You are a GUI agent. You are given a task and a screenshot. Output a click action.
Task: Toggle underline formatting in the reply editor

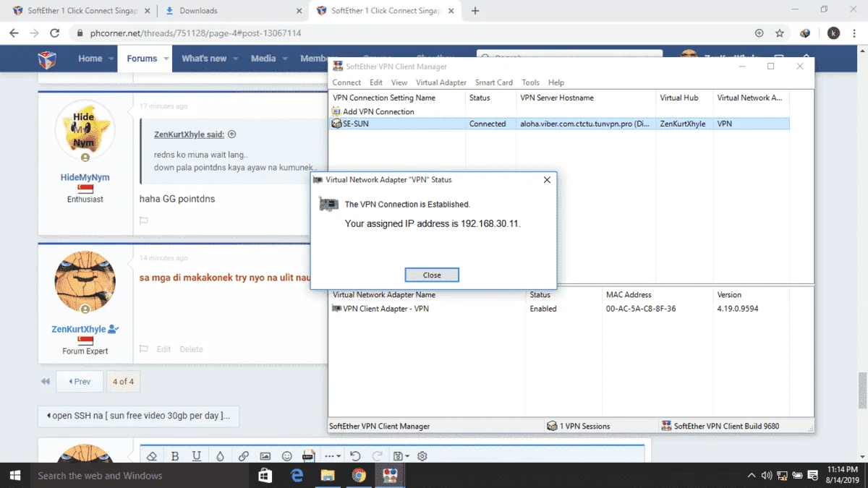(197, 456)
